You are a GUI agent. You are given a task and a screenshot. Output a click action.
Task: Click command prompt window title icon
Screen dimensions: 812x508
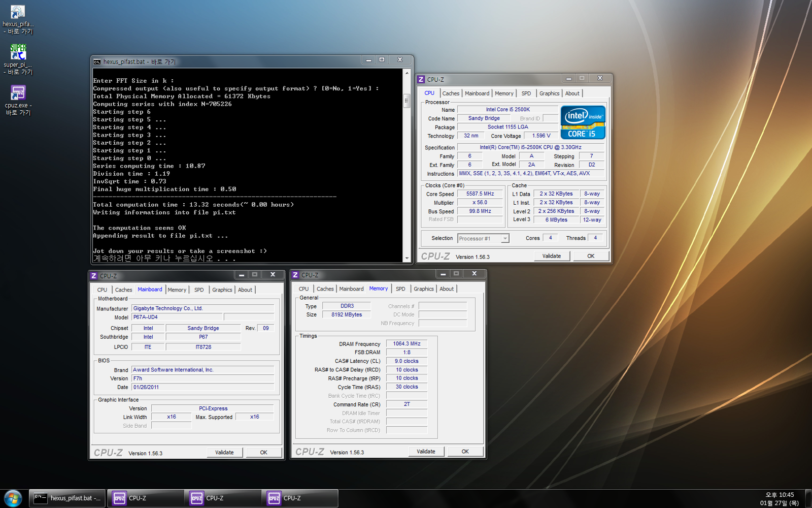click(97, 62)
